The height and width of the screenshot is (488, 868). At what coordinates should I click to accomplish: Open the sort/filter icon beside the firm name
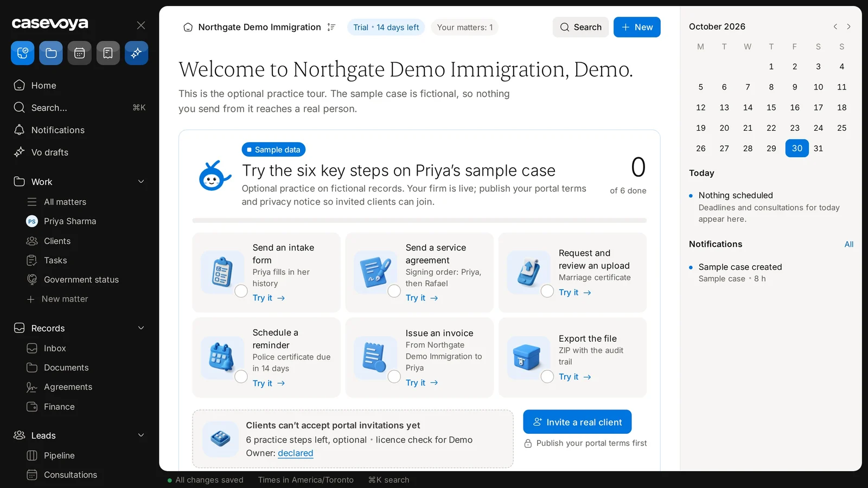click(331, 27)
